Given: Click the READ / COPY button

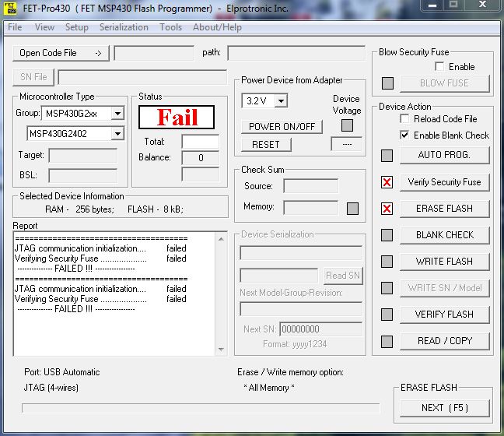Looking at the screenshot, I should [445, 341].
